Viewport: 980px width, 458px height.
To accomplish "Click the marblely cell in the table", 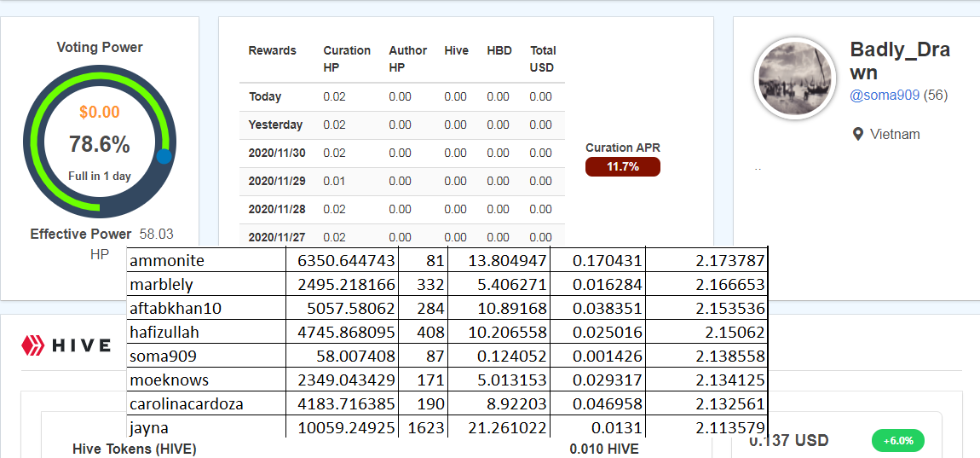I will pyautogui.click(x=206, y=285).
